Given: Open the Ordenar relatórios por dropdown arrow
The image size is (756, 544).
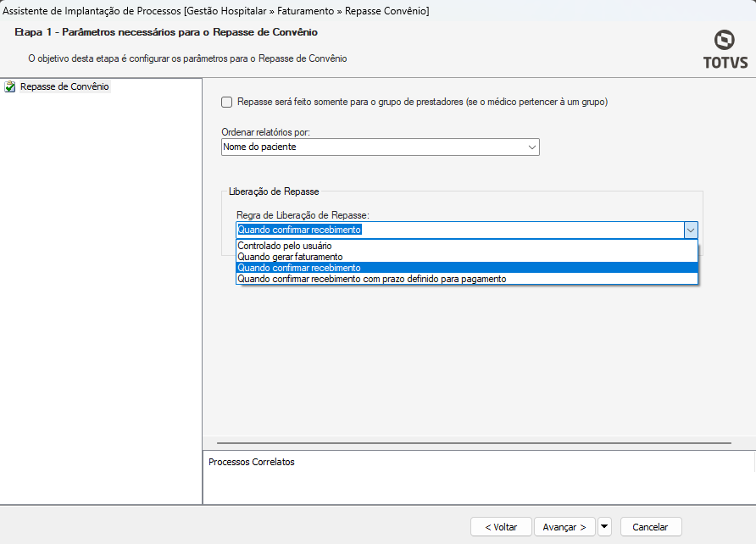Looking at the screenshot, I should (532, 147).
